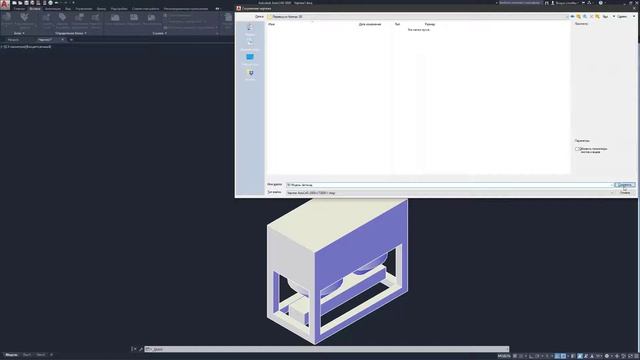Click the Save As quick access icon
This screenshot has width=640, height=360.
pyautogui.click(x=32, y=3)
